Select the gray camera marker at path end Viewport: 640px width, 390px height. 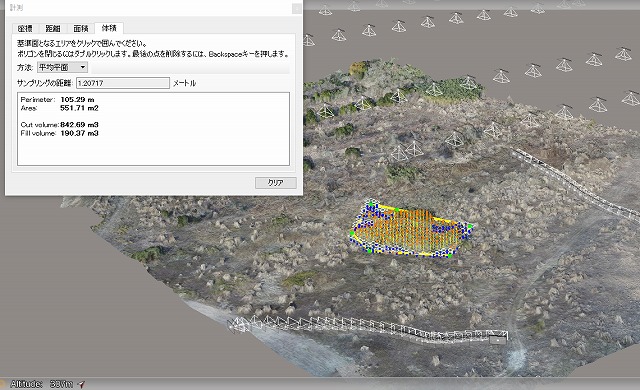point(497,339)
